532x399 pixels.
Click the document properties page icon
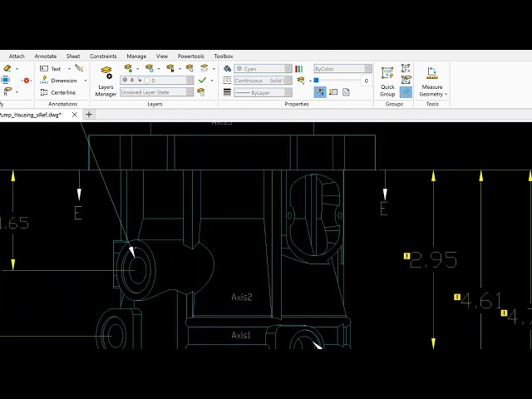coord(346,92)
